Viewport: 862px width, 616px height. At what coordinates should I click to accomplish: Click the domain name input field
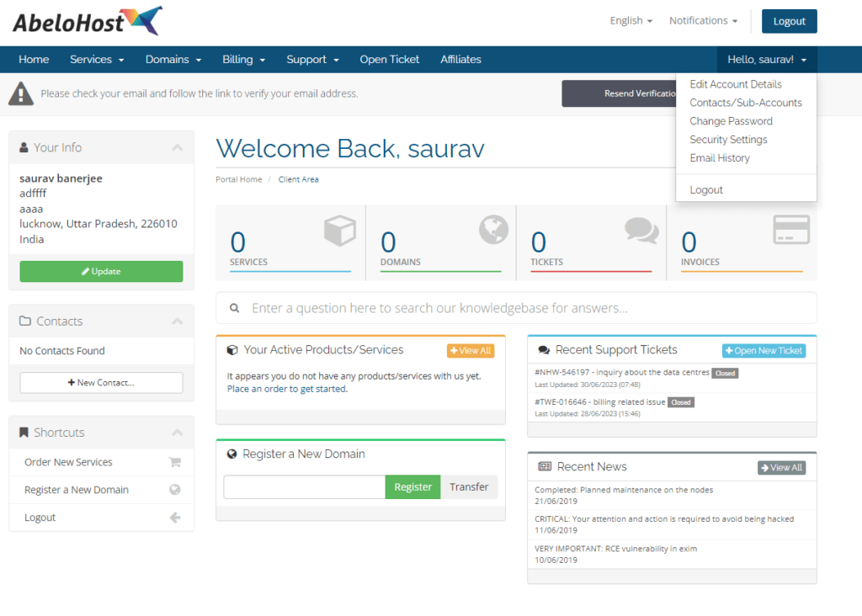303,486
